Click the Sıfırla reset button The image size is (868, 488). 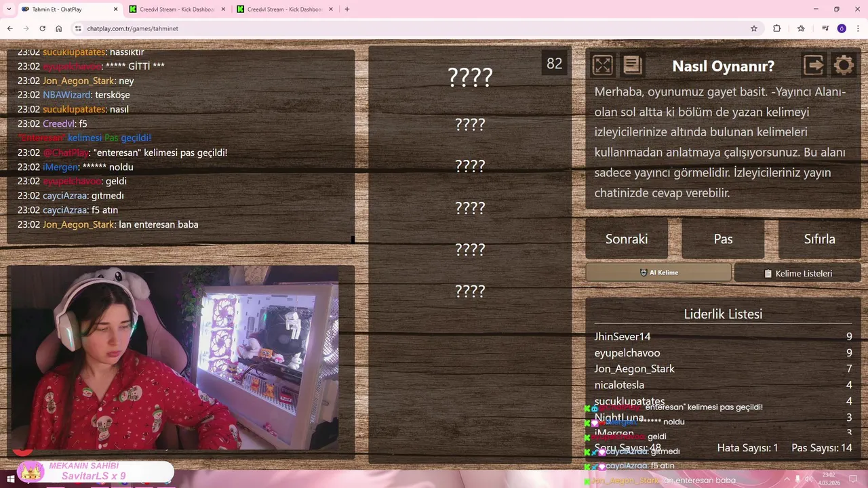pos(819,239)
